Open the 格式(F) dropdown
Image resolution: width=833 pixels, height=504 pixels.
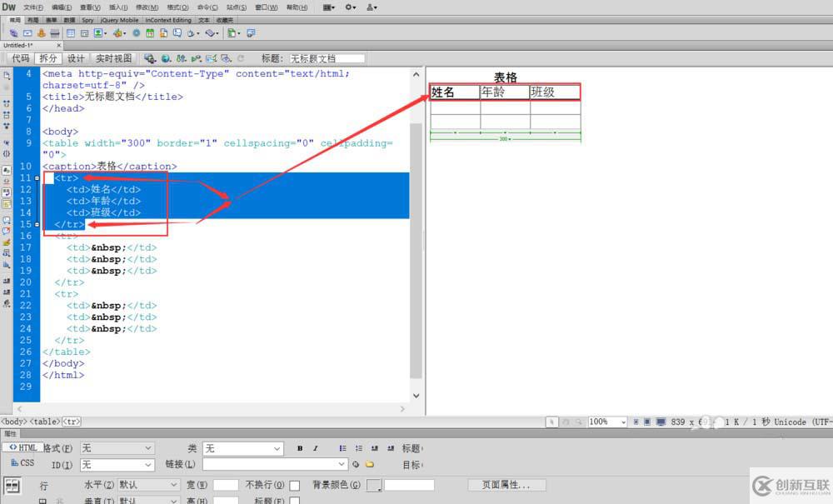117,448
